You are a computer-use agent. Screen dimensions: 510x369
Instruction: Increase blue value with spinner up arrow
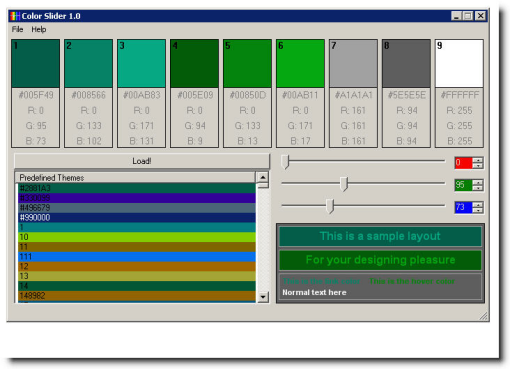[x=478, y=205]
